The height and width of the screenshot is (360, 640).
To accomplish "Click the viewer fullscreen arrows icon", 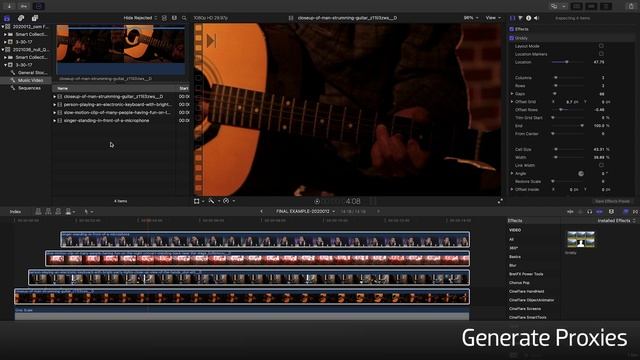I will click(x=500, y=201).
